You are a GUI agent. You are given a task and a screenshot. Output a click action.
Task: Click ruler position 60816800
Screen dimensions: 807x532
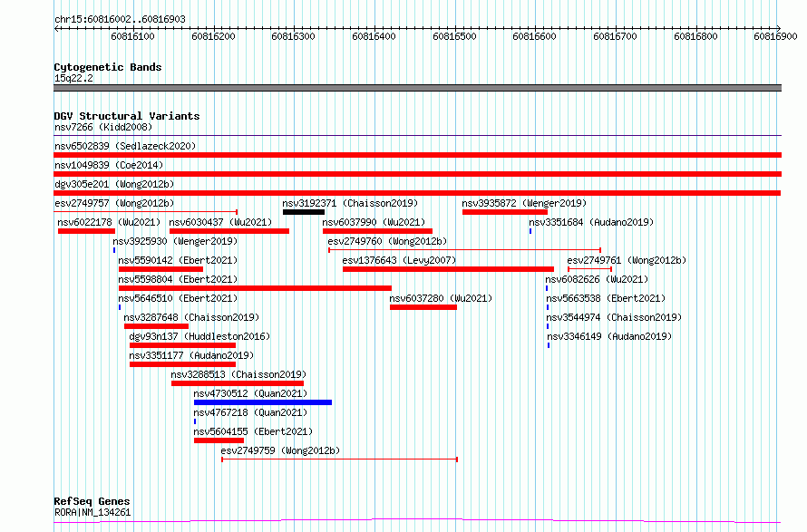[695, 36]
